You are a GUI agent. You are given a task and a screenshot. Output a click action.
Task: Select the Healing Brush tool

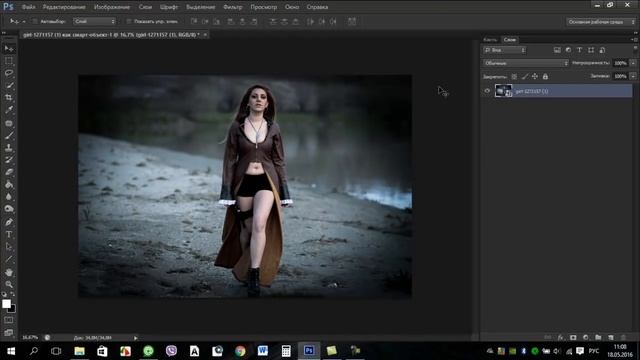pos(9,123)
